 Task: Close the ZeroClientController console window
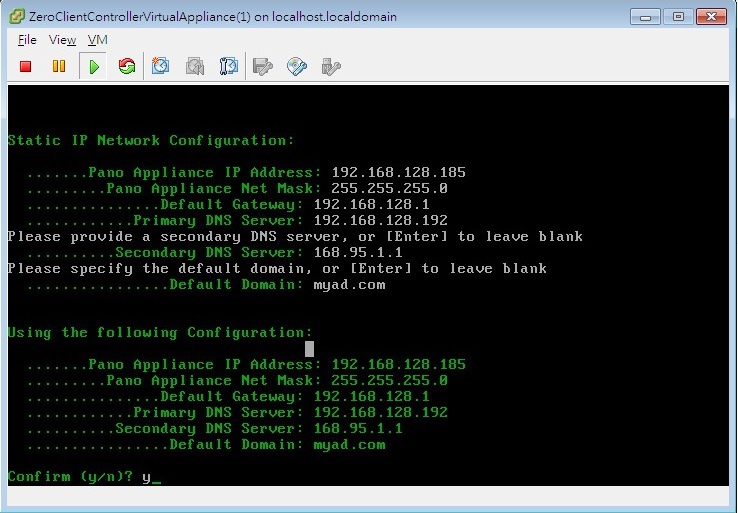point(712,17)
